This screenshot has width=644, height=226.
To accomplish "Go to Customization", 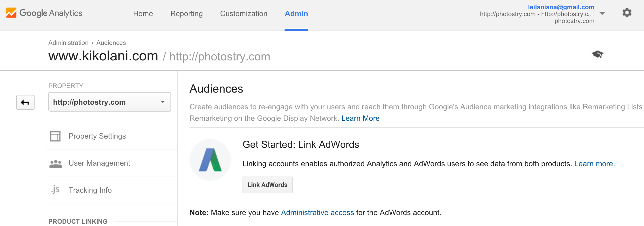I will [x=244, y=14].
